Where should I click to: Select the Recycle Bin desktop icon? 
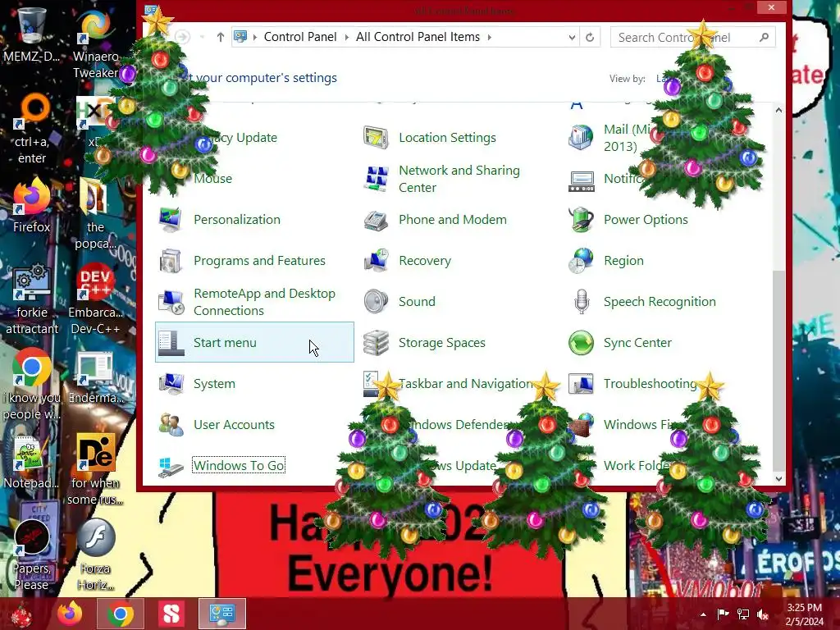coord(31,34)
